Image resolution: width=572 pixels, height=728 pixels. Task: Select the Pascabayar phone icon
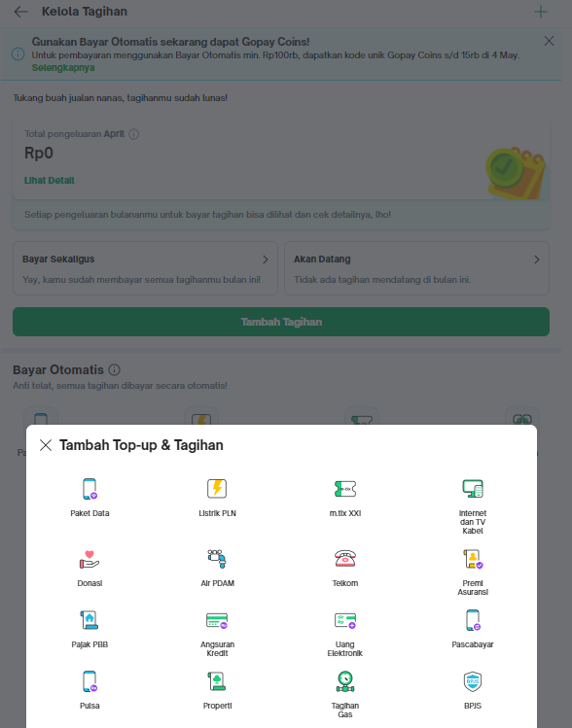point(473,620)
